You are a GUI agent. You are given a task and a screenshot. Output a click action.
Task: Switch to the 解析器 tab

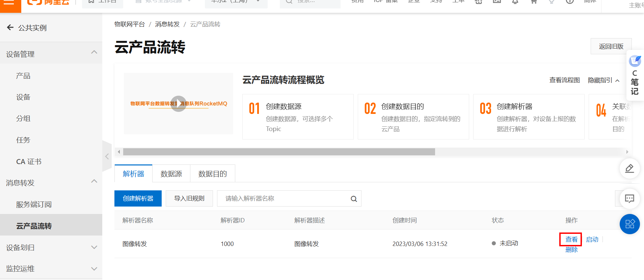point(134,174)
